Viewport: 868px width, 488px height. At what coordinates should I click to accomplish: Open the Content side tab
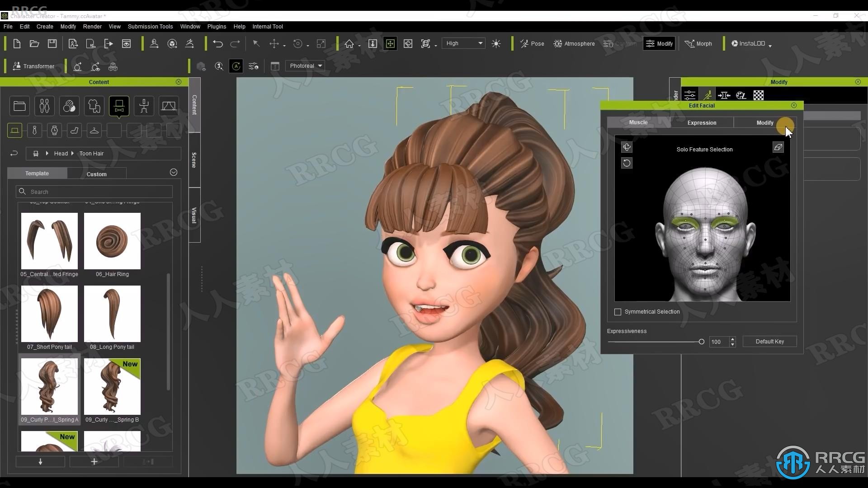click(x=194, y=105)
